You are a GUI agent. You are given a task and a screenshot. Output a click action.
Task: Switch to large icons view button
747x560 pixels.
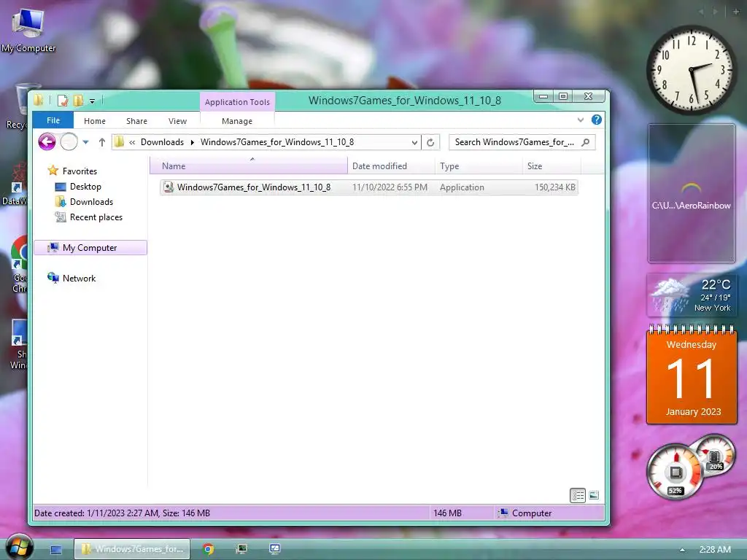click(x=594, y=495)
